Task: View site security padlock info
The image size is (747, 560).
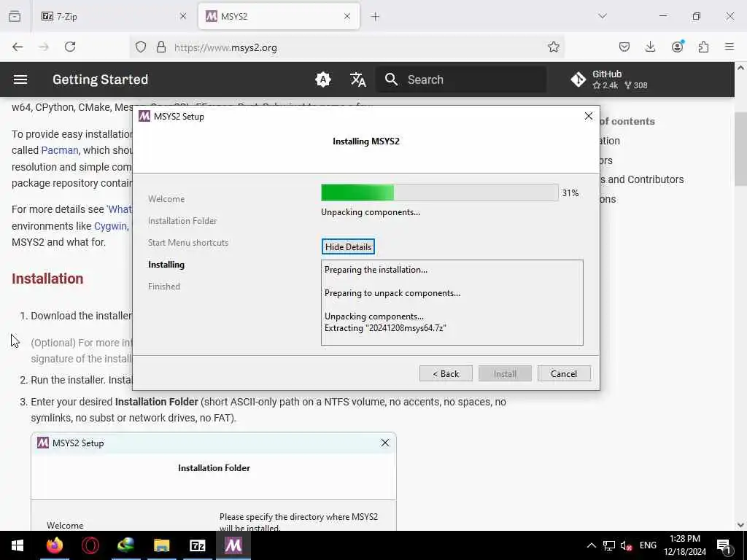Action: pyautogui.click(x=161, y=47)
